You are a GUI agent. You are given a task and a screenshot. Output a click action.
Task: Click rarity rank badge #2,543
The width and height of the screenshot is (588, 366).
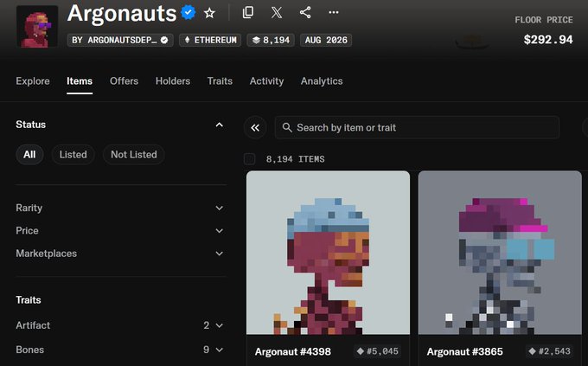(550, 351)
